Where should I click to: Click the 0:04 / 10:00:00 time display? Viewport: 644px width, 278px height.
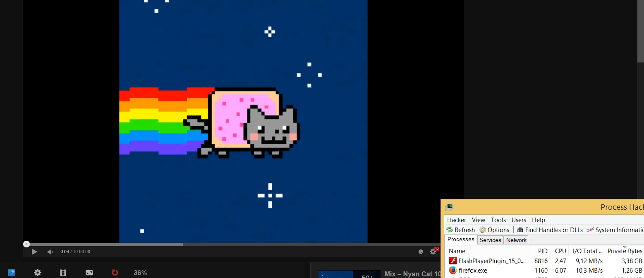[75, 252]
